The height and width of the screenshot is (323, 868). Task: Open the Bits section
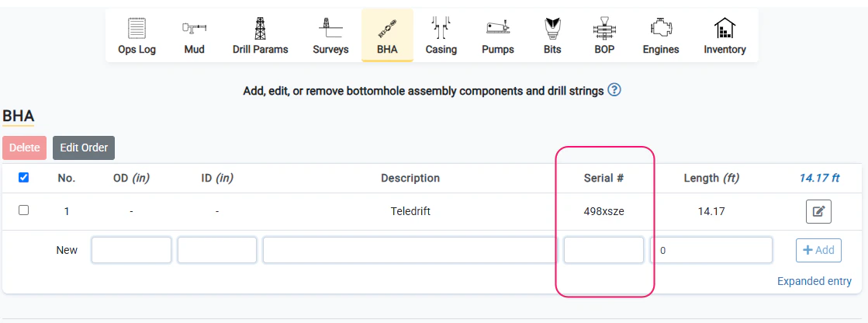pyautogui.click(x=552, y=36)
